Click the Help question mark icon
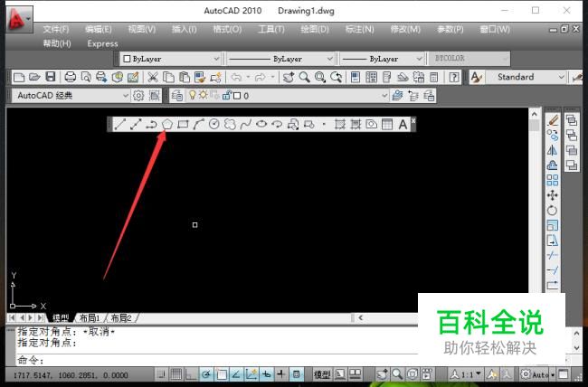This screenshot has width=588, height=387. [454, 77]
